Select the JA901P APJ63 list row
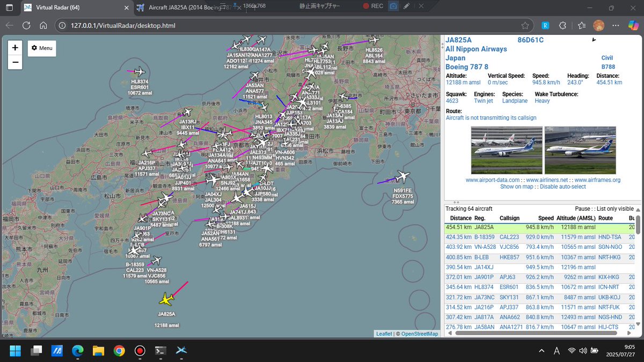The image size is (644, 362). pos(539,278)
